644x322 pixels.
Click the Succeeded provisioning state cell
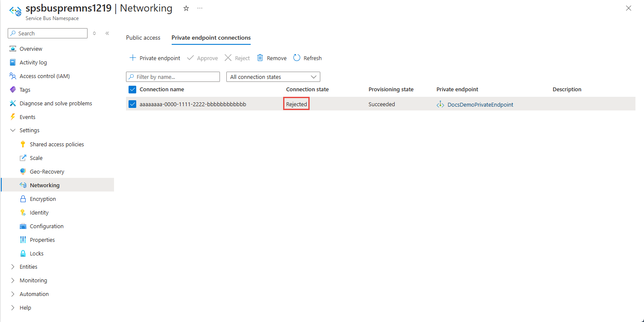pos(382,104)
